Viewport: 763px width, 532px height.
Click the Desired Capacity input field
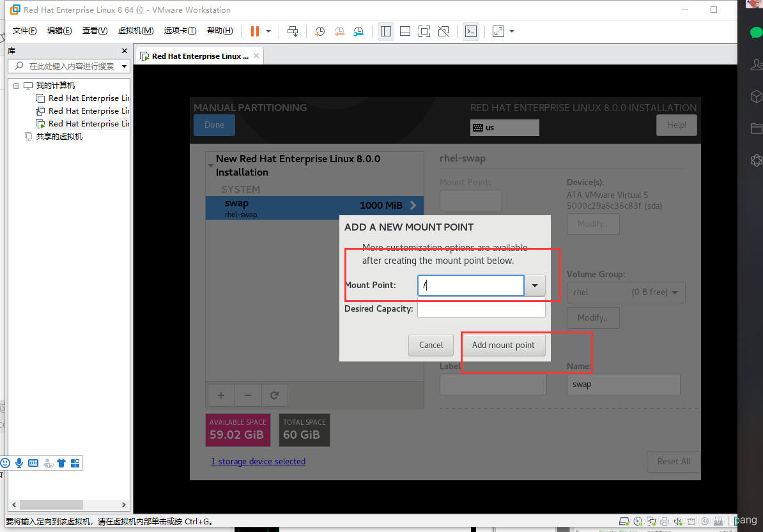coord(481,308)
